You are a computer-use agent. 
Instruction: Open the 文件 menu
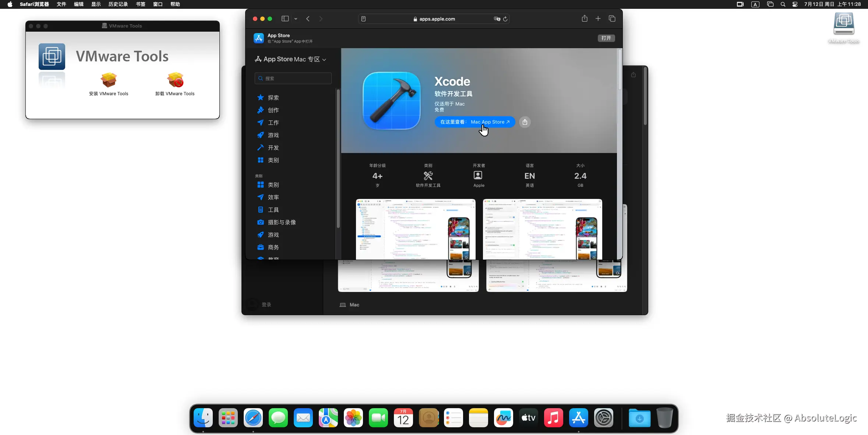pyautogui.click(x=61, y=4)
